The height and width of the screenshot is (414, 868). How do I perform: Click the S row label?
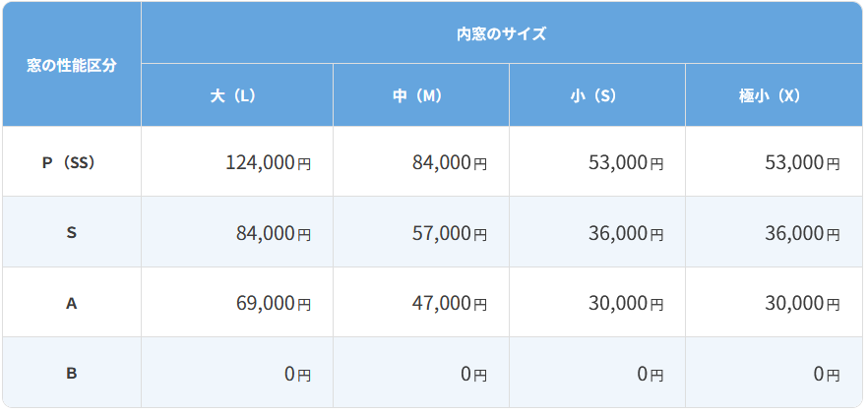tap(72, 232)
